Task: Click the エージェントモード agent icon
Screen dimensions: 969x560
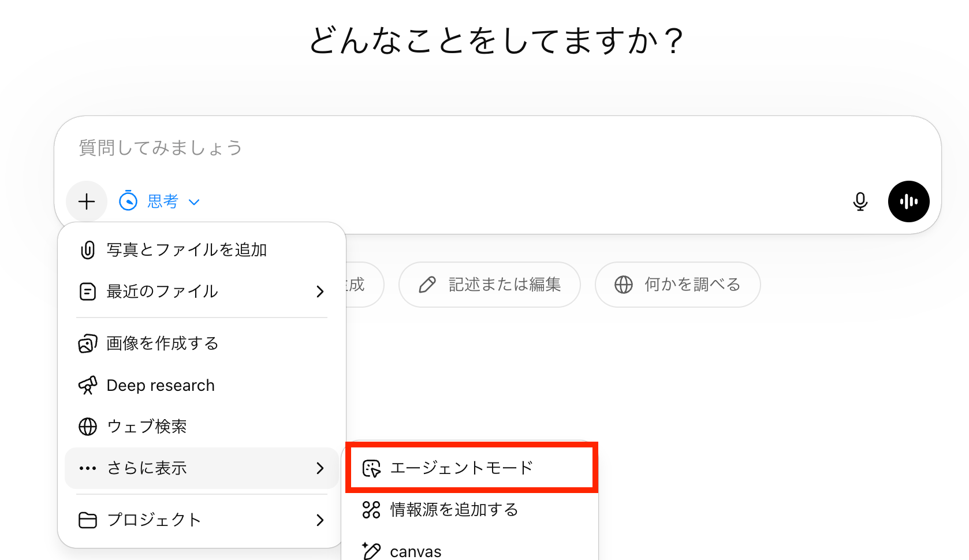Action: (371, 468)
